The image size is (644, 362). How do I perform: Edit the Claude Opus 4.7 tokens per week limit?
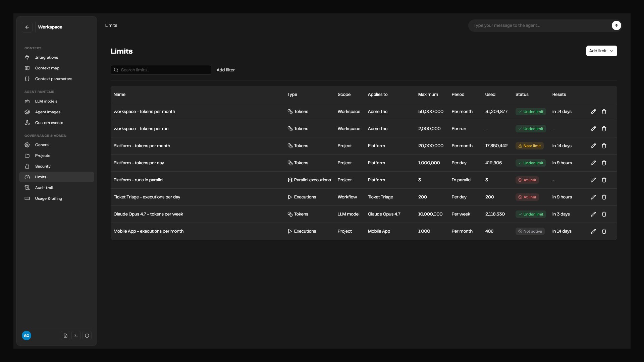593,214
